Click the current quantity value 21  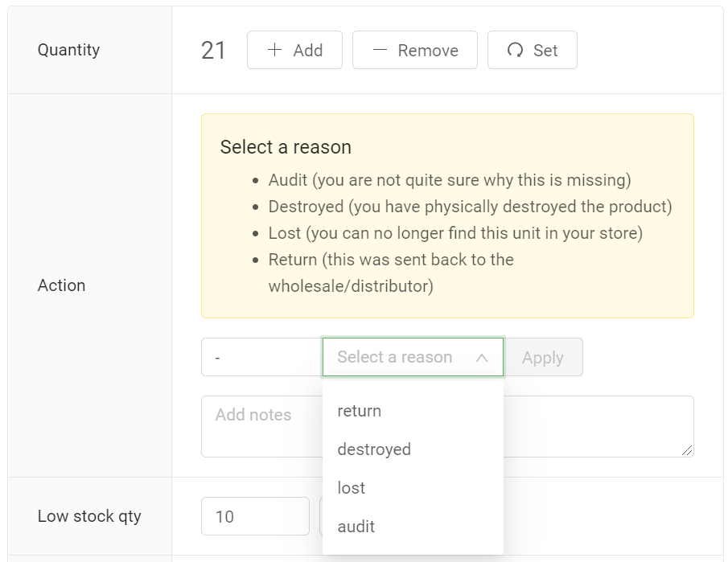[213, 51]
